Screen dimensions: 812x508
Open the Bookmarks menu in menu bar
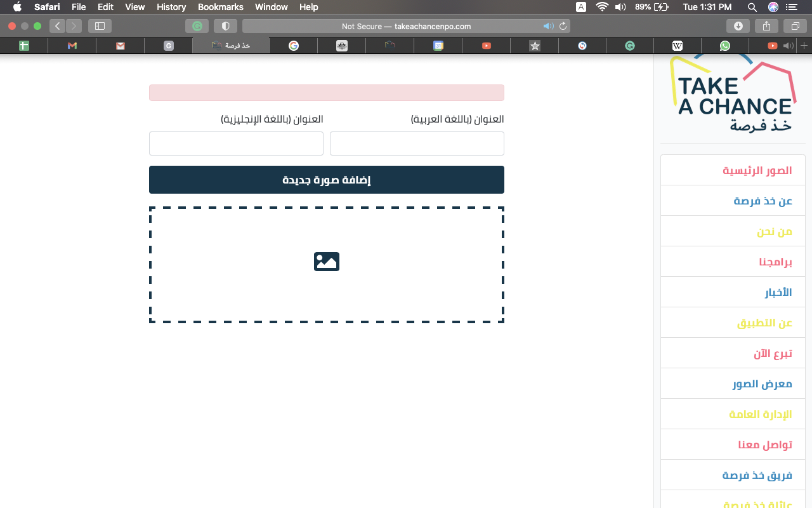click(x=220, y=7)
